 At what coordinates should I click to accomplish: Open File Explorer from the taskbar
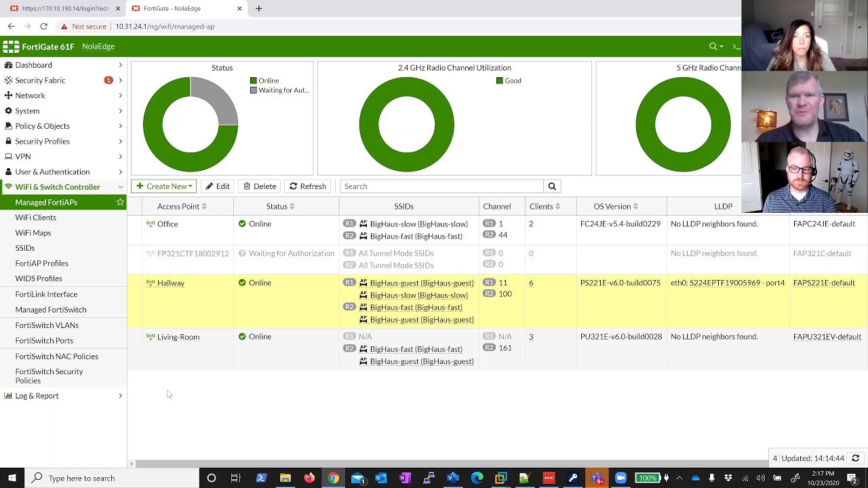(x=285, y=478)
